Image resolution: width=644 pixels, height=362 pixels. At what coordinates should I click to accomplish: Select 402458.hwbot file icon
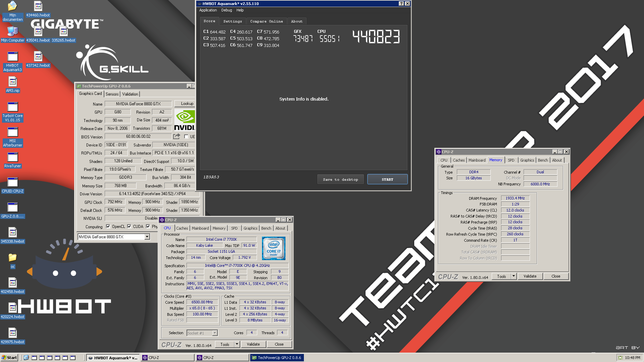pos(12,285)
